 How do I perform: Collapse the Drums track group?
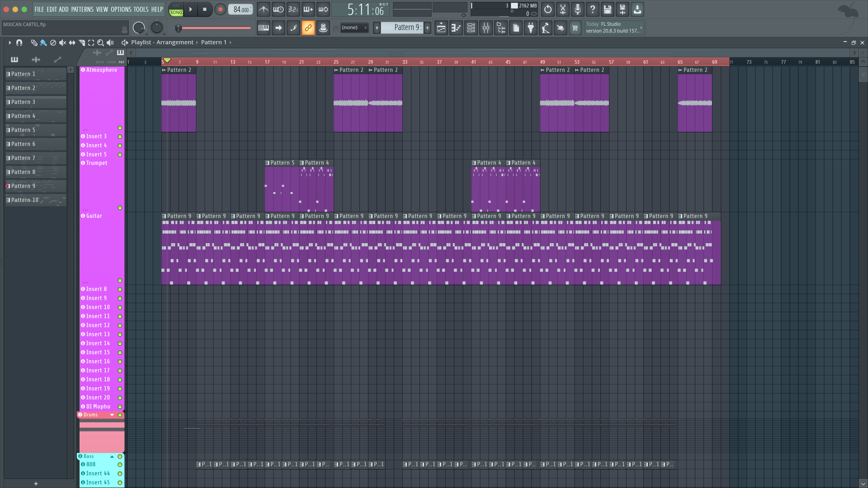(112, 415)
